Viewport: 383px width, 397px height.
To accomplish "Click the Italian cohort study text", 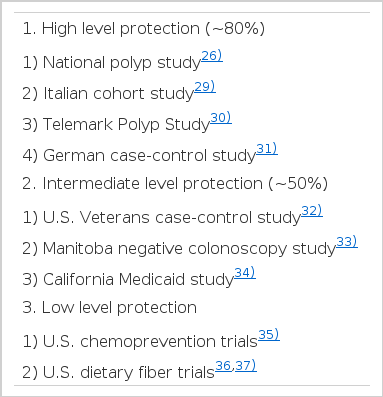I will coord(119,94).
